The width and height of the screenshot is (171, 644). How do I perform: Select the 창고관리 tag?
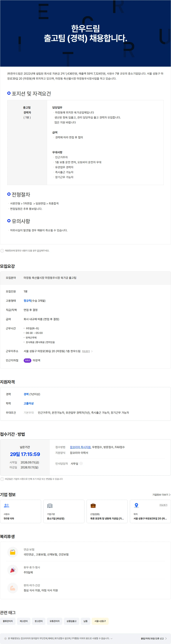39,621
